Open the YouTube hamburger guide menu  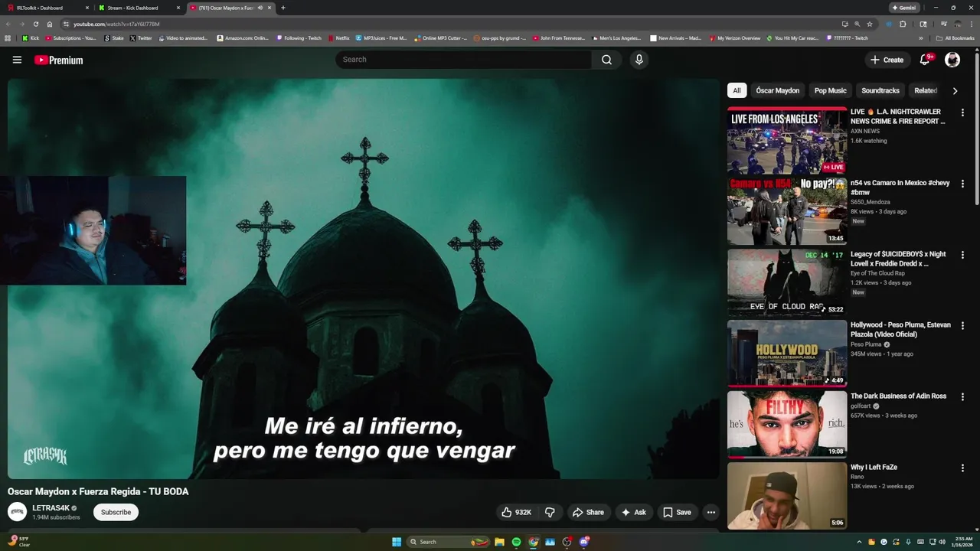click(x=17, y=60)
